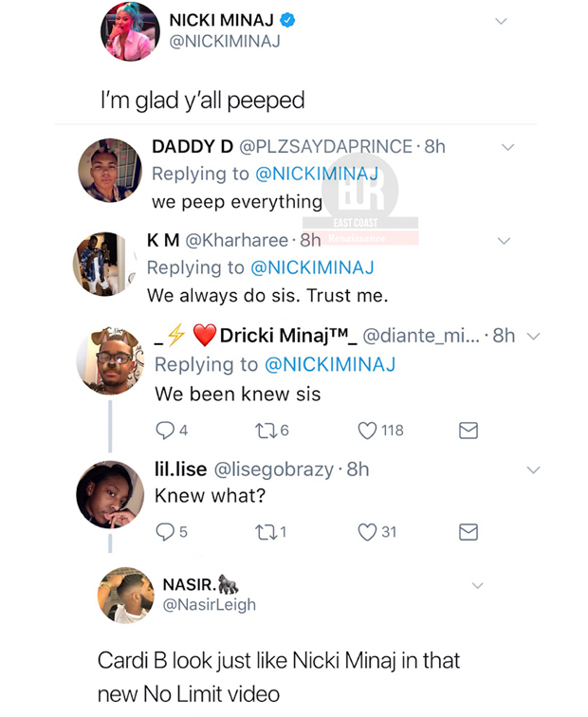View lil.lise's profile avatar
The image size is (588, 717).
pos(111,494)
